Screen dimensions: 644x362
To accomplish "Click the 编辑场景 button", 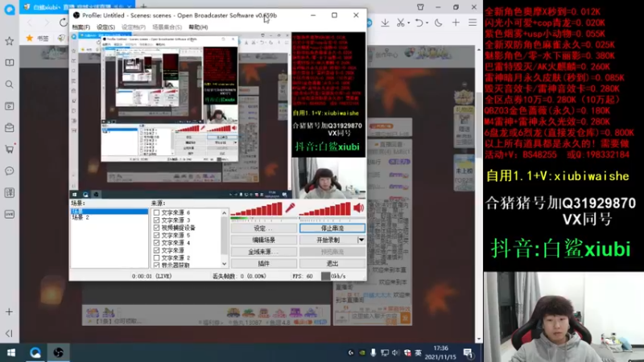I will [x=264, y=240].
